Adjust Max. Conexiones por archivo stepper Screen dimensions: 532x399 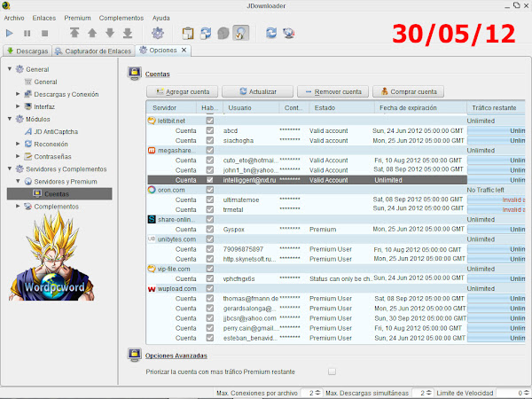317,393
